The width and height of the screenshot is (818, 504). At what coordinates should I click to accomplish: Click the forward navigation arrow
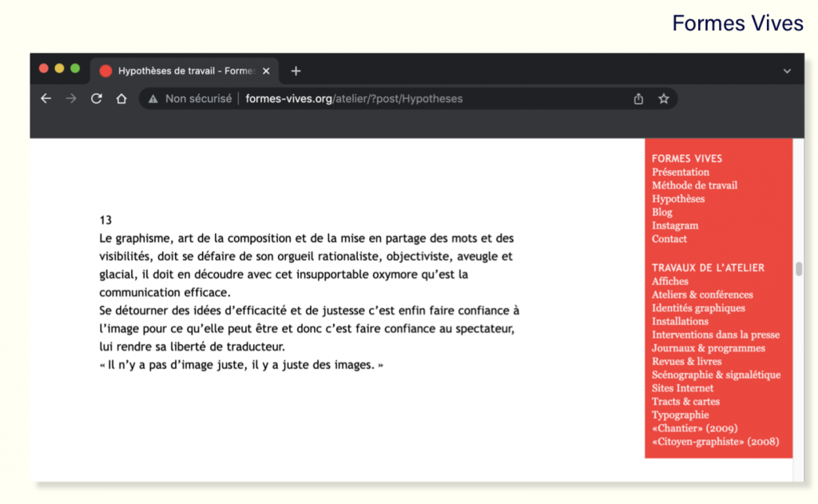(x=71, y=98)
